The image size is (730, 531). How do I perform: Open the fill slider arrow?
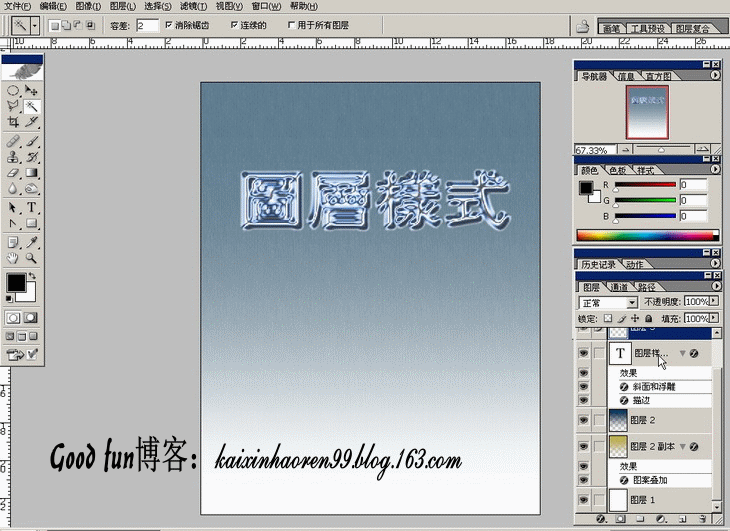(x=714, y=318)
